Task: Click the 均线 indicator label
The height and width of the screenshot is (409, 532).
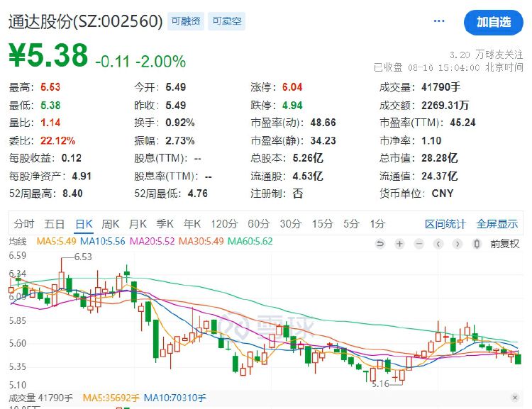Action: point(18,242)
